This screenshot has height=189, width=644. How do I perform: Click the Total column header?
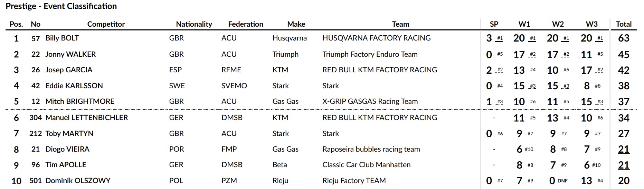pyautogui.click(x=624, y=24)
